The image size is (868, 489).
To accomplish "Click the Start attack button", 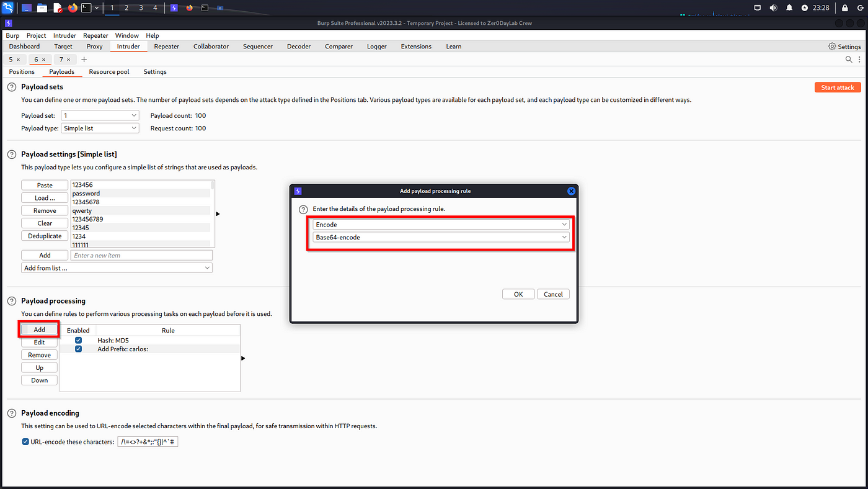I will (x=838, y=87).
